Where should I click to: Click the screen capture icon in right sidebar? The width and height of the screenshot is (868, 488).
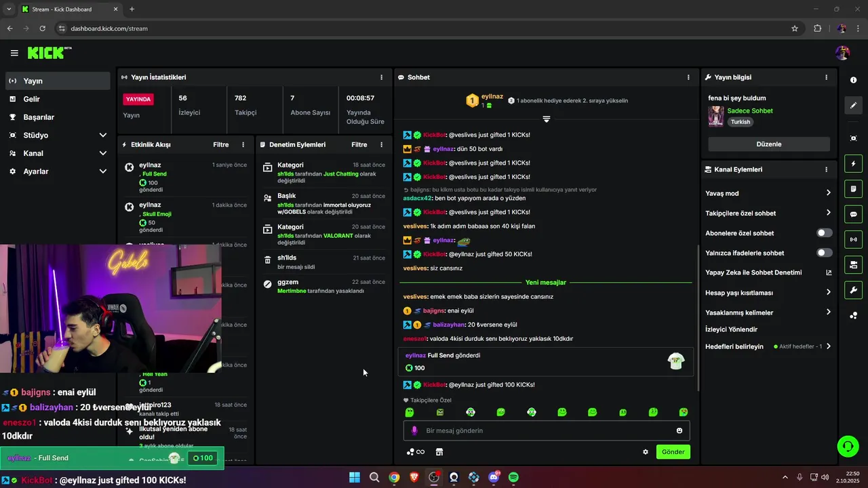coord(853,138)
